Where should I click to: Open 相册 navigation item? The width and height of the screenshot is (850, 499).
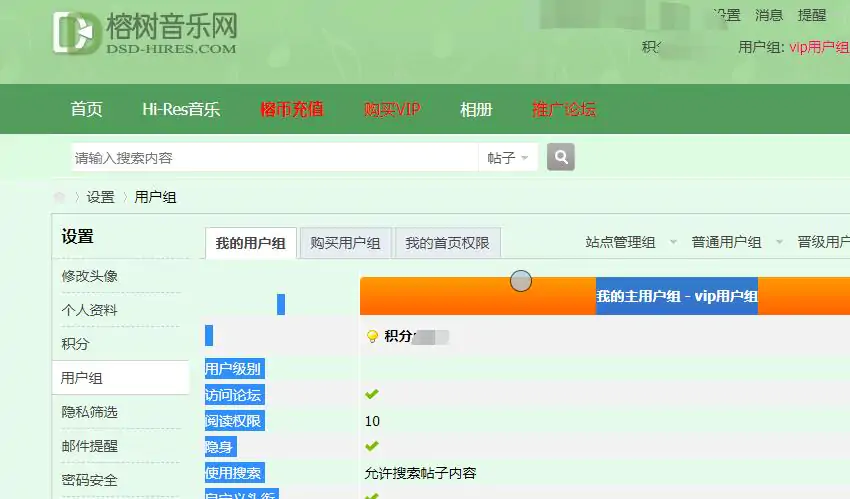[x=476, y=109]
